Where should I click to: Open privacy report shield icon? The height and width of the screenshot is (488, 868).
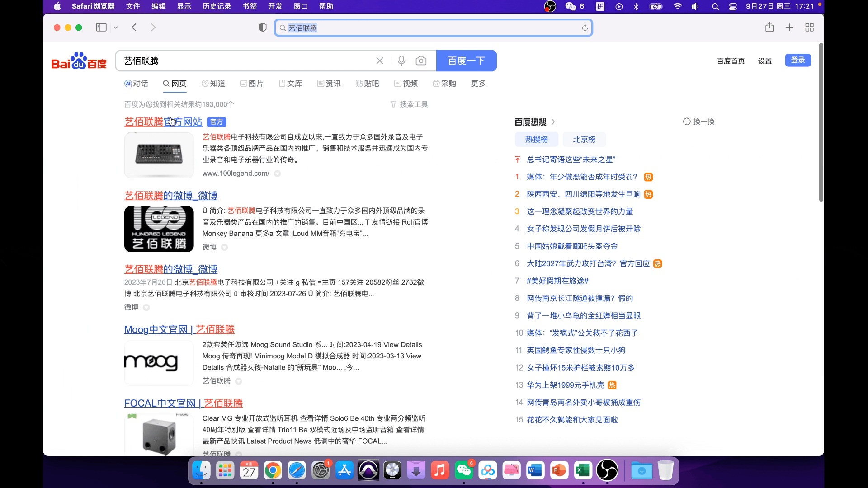click(x=263, y=28)
